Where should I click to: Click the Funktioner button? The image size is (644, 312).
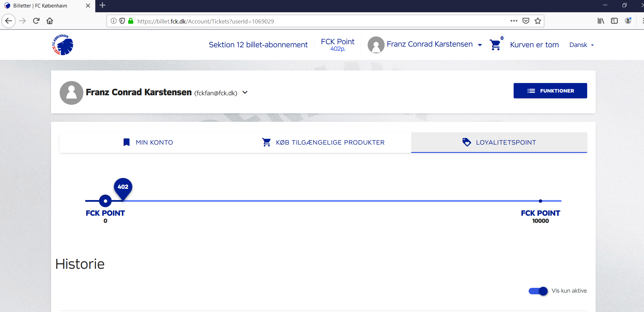click(x=550, y=91)
